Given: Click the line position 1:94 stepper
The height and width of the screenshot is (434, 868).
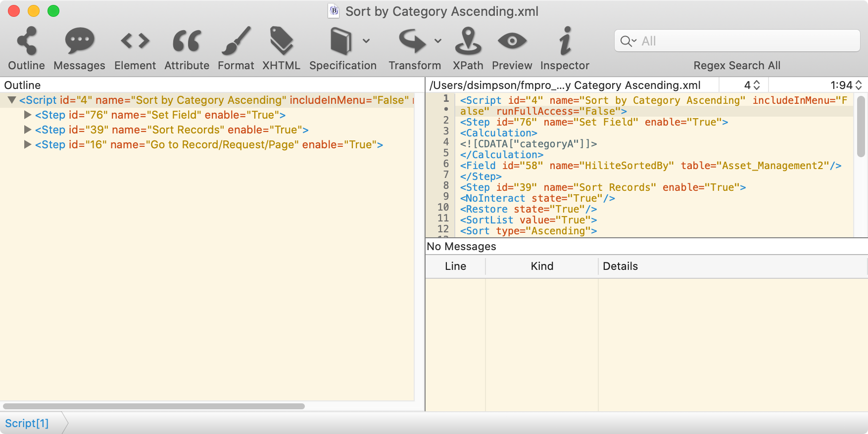Looking at the screenshot, I should pyautogui.click(x=859, y=85).
